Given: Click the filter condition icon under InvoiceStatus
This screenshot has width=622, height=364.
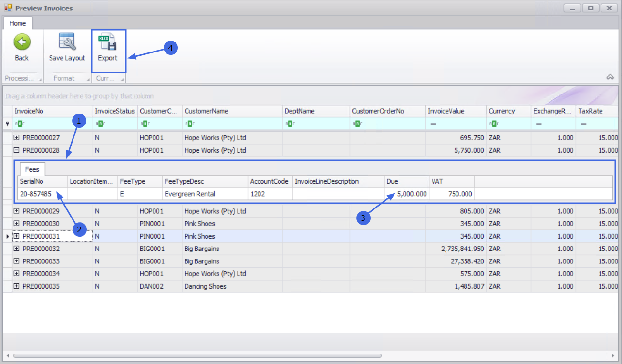Looking at the screenshot, I should point(100,124).
